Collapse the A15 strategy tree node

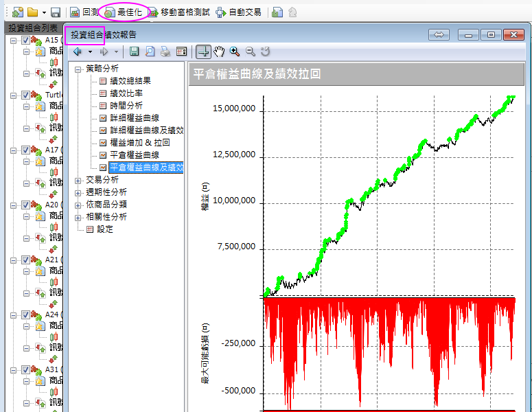(13, 41)
